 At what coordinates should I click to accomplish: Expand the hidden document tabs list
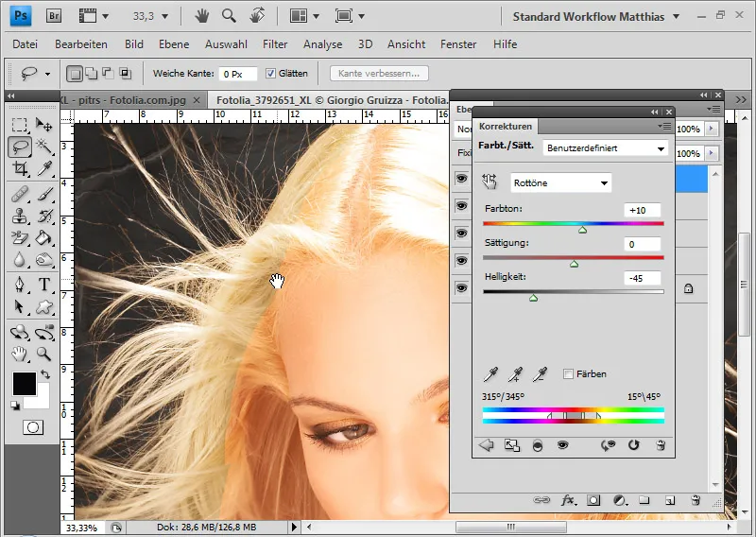[741, 100]
